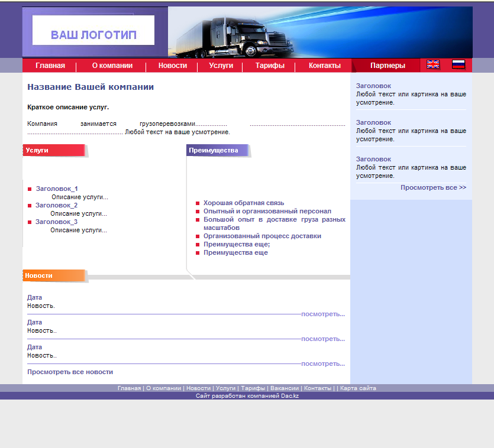494x448 pixels.
Task: Click the Описание услуги... text under Заголовок_3
Action: (x=79, y=230)
